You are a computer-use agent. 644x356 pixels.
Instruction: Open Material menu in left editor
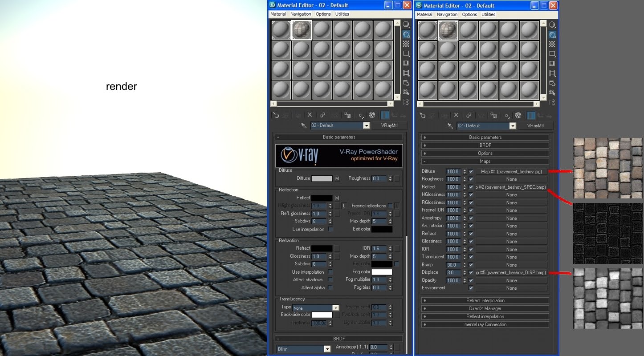278,14
